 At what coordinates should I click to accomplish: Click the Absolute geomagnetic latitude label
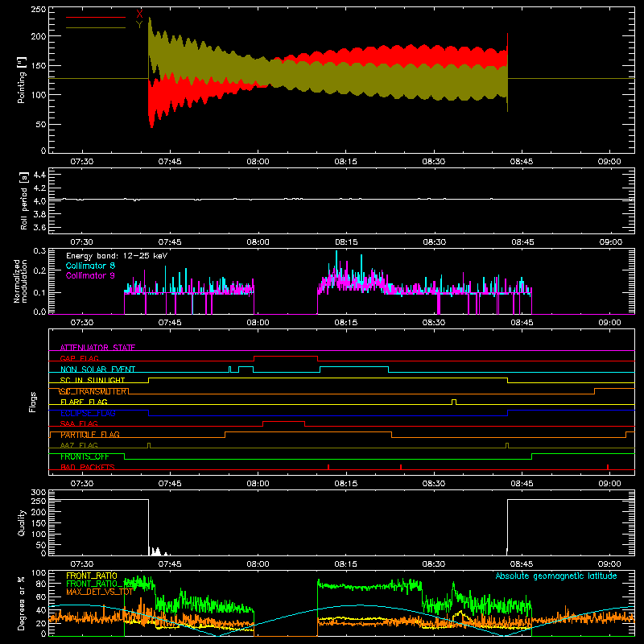coord(556,576)
